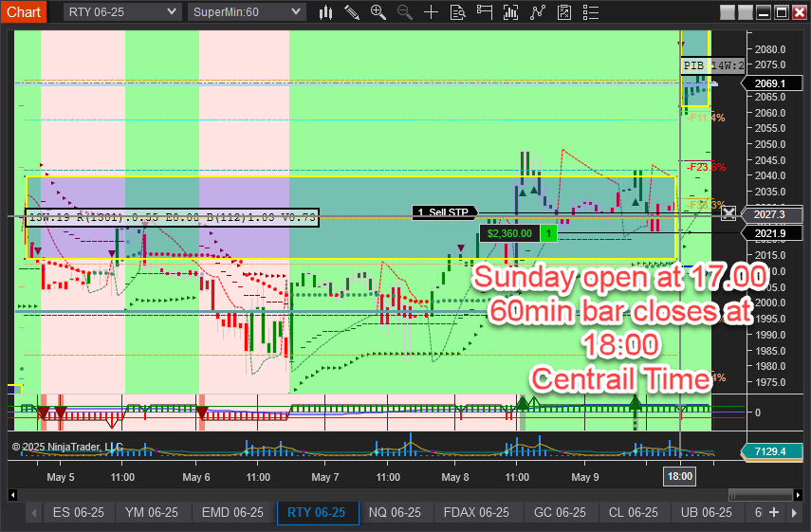This screenshot has width=811, height=532.
Task: Click the zoom out magnifier
Action: (x=404, y=12)
